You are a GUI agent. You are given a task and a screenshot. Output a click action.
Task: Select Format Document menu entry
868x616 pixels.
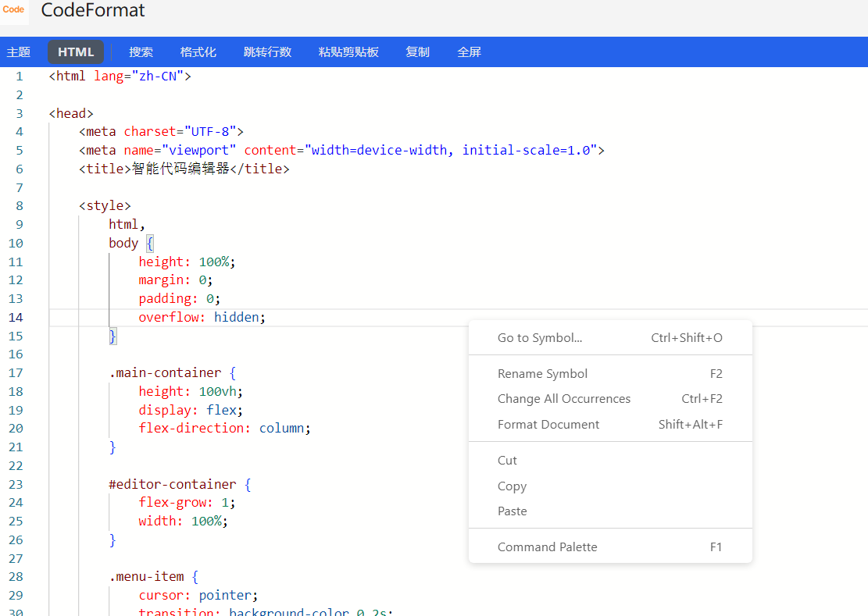[610, 424]
